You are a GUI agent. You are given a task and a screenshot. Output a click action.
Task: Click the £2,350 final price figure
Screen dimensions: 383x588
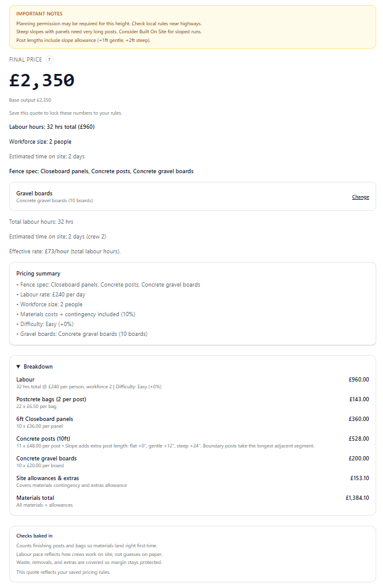tap(42, 81)
